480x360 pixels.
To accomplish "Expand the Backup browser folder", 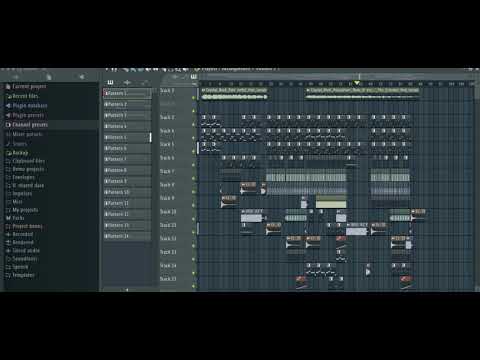I will (x=17, y=153).
